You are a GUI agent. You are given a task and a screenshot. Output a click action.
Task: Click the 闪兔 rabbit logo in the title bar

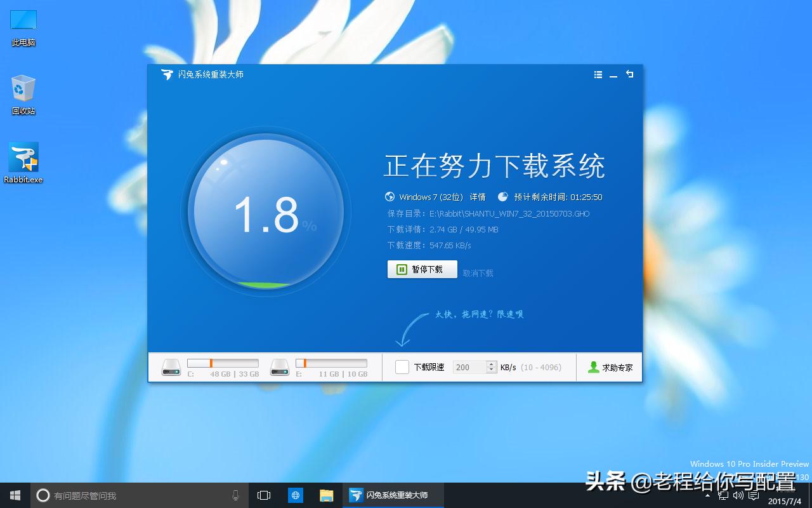[x=166, y=74]
